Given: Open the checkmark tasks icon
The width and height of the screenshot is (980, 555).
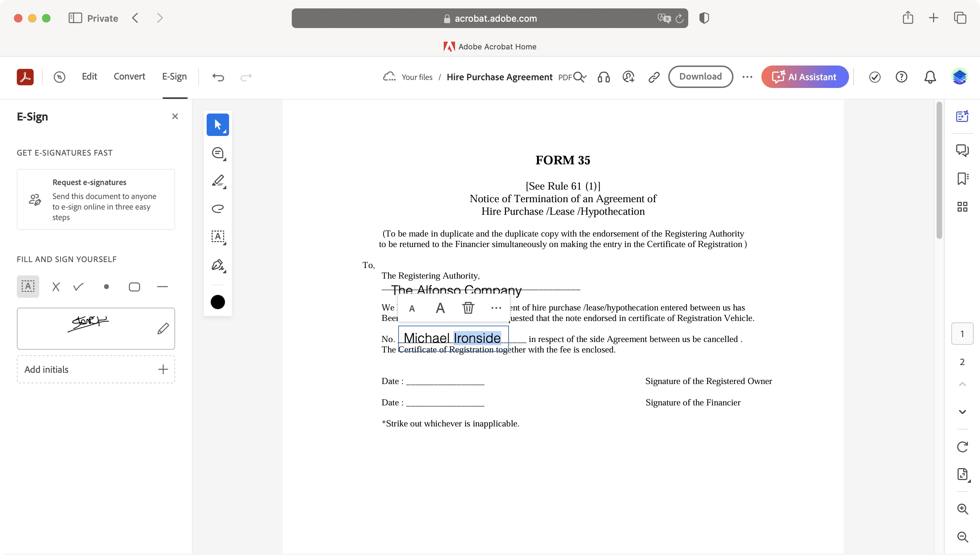Looking at the screenshot, I should [875, 77].
